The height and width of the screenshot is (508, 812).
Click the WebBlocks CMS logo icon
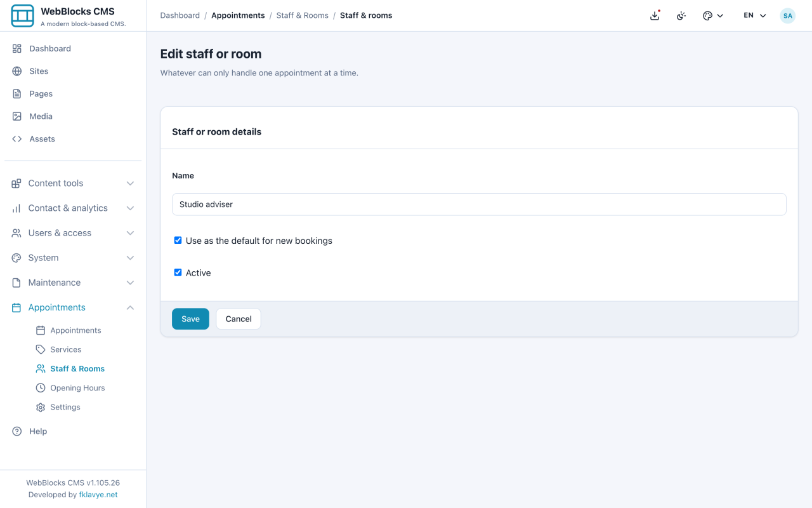pyautogui.click(x=22, y=16)
